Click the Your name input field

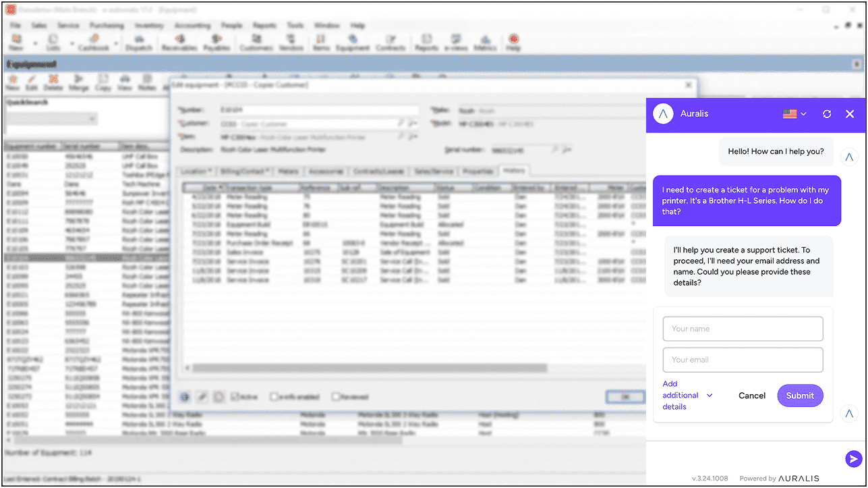pyautogui.click(x=743, y=329)
